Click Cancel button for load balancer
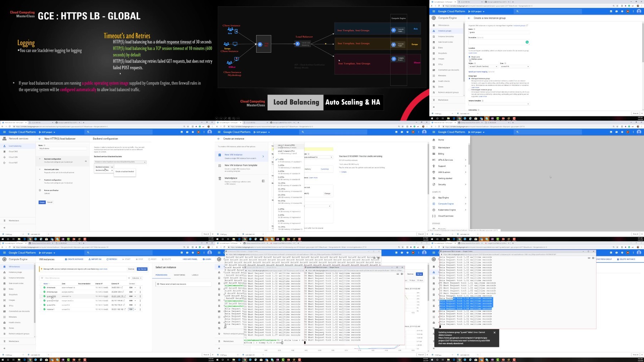644x362 pixels. coord(50,202)
